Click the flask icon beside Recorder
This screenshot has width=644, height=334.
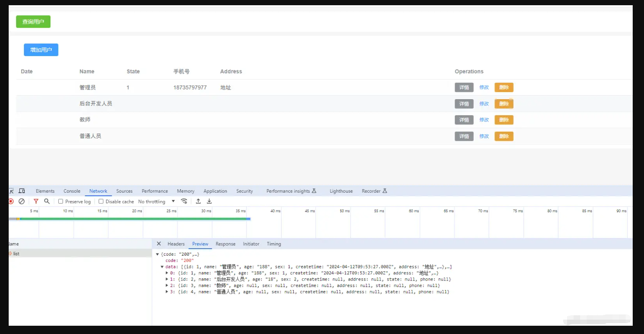(385, 191)
